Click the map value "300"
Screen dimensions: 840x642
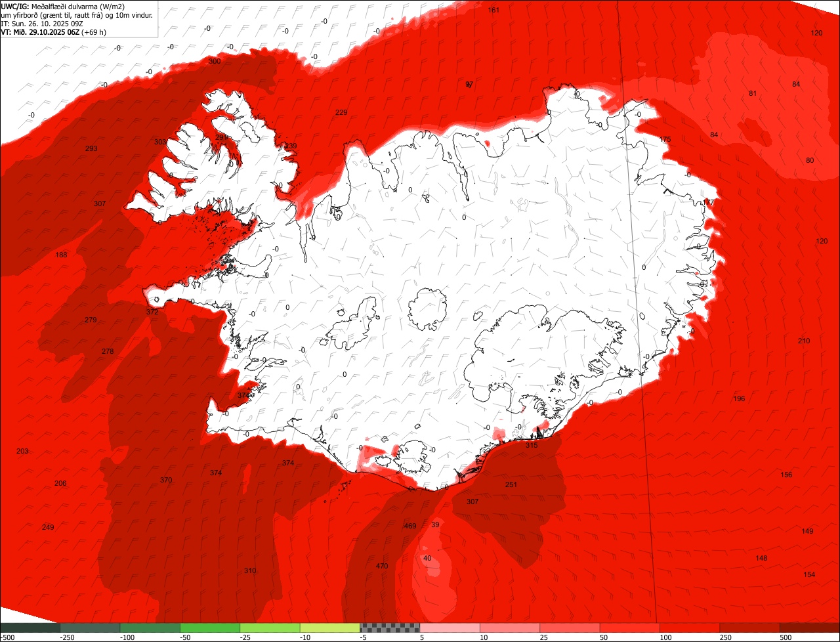(x=215, y=61)
